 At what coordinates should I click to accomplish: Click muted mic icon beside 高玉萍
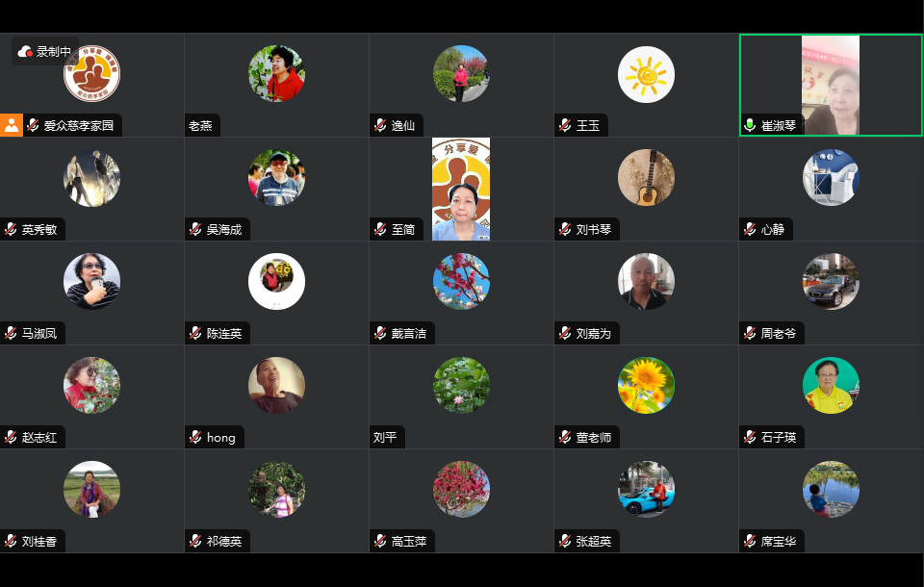point(381,541)
